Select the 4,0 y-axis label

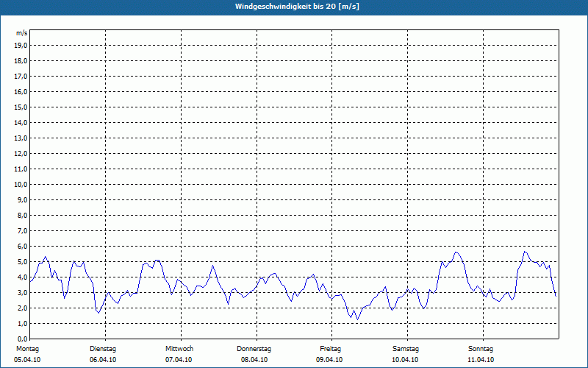pyautogui.click(x=22, y=277)
